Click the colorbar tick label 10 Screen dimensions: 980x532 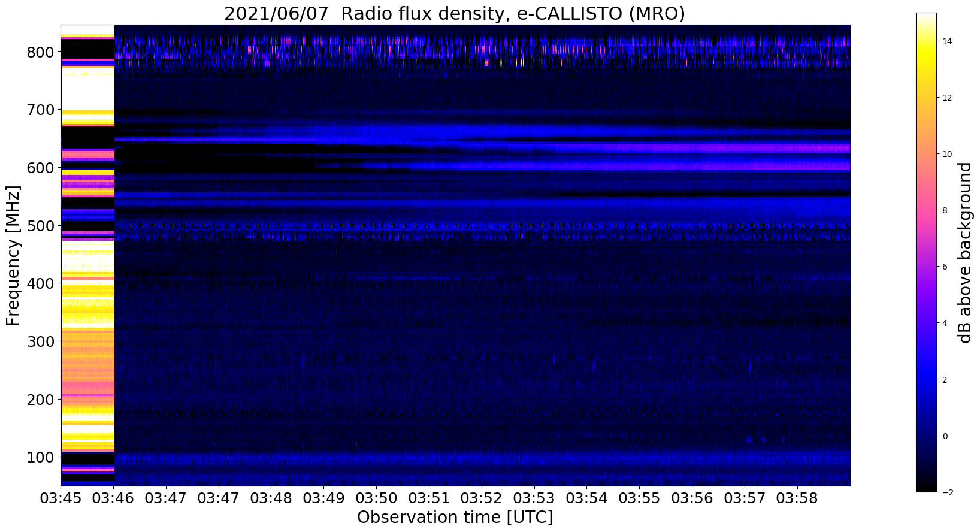(948, 154)
